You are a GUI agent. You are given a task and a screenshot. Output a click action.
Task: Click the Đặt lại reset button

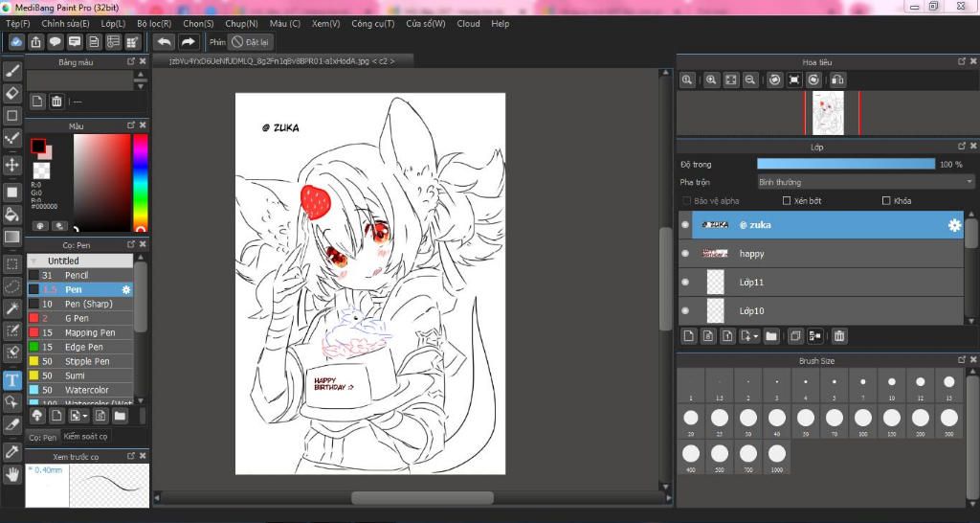pyautogui.click(x=250, y=42)
